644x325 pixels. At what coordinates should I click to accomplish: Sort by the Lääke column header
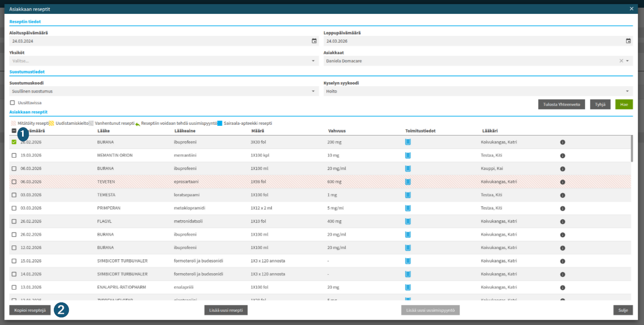click(x=103, y=131)
